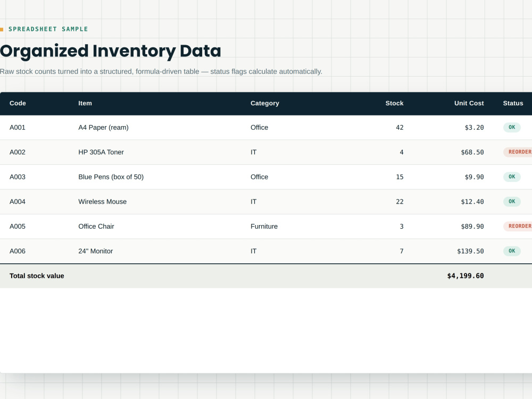Click the Status column header

click(x=513, y=103)
